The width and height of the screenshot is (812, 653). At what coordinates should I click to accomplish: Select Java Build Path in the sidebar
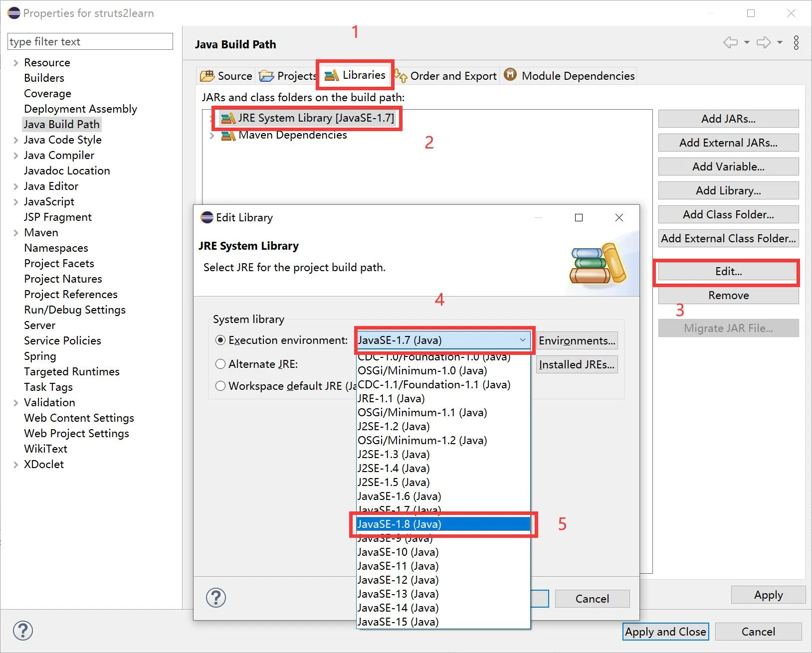point(62,124)
